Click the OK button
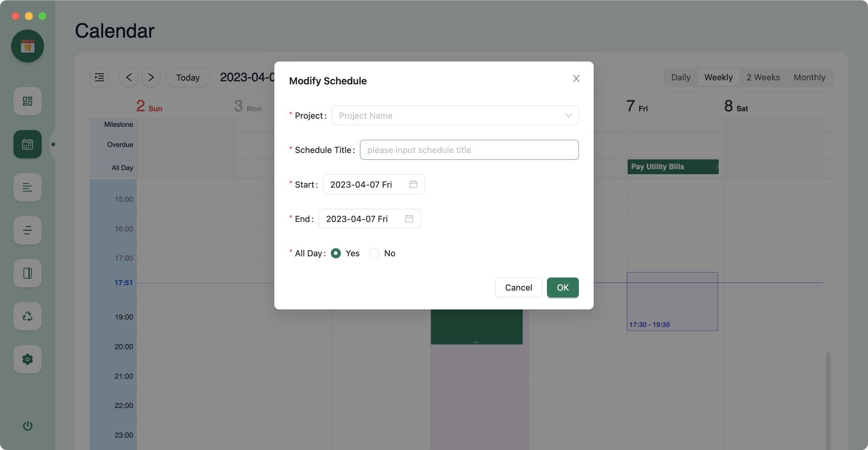Image resolution: width=868 pixels, height=450 pixels. [562, 288]
